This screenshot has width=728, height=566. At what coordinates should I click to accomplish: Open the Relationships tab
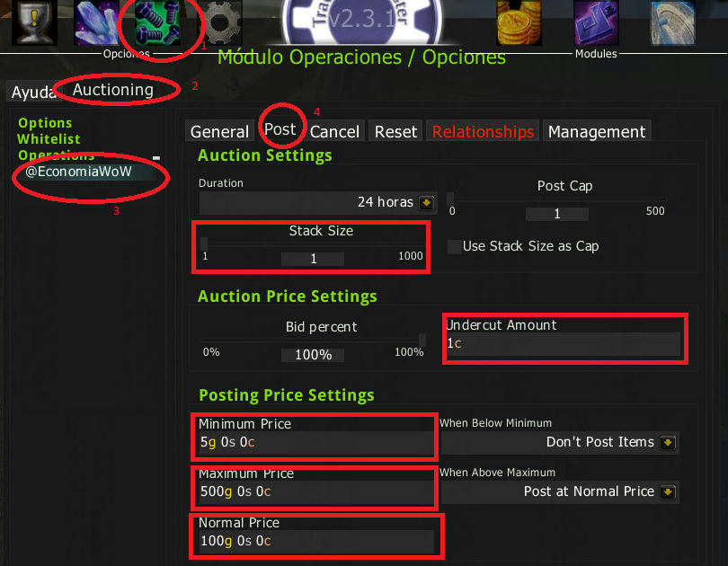[x=483, y=132]
